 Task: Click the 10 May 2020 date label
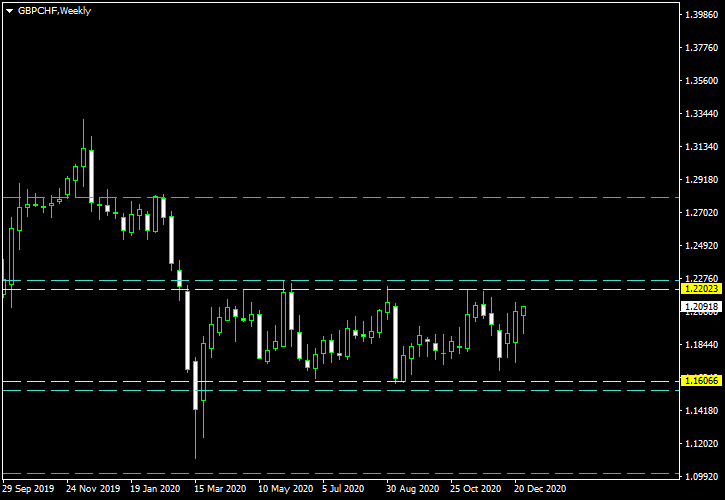[x=285, y=488]
